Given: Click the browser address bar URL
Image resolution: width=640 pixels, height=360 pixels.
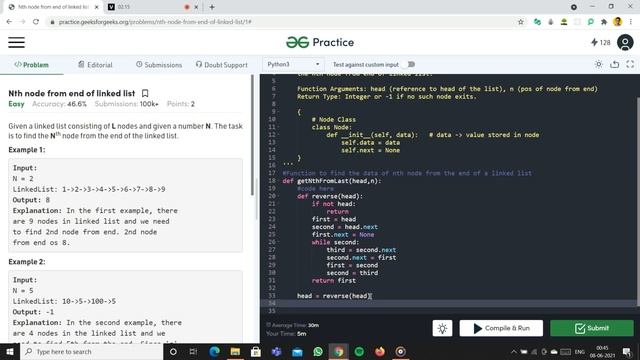Looking at the screenshot, I should coord(155,22).
